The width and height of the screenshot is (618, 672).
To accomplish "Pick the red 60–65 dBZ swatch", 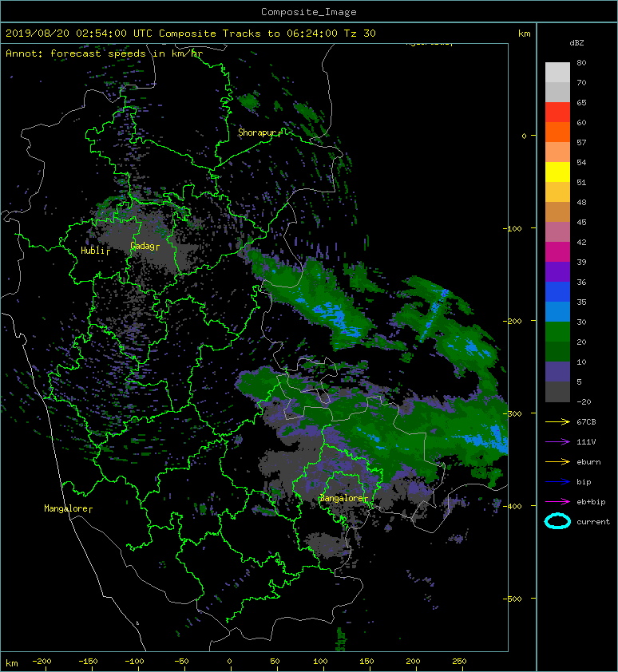I will point(557,113).
